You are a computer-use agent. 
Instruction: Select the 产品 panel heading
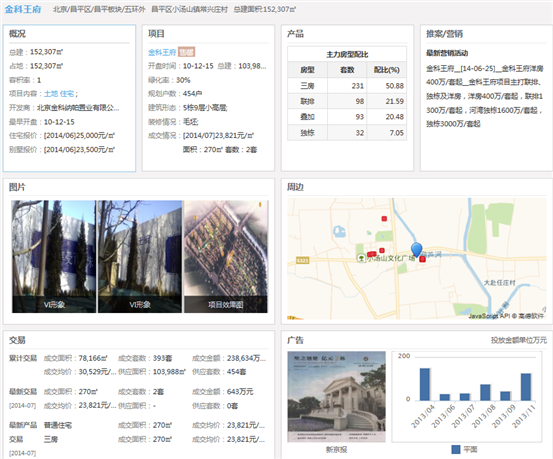(x=295, y=34)
